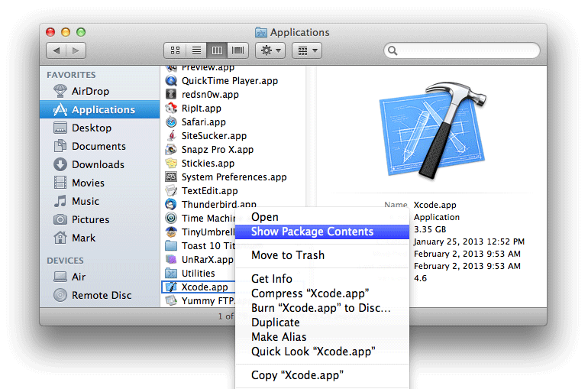Open AirDrop in the sidebar
Image resolution: width=588 pixels, height=389 pixels.
pos(90,92)
